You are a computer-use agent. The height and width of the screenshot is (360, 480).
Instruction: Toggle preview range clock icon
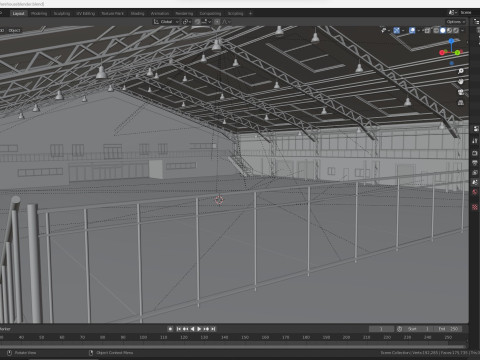pos(399,329)
